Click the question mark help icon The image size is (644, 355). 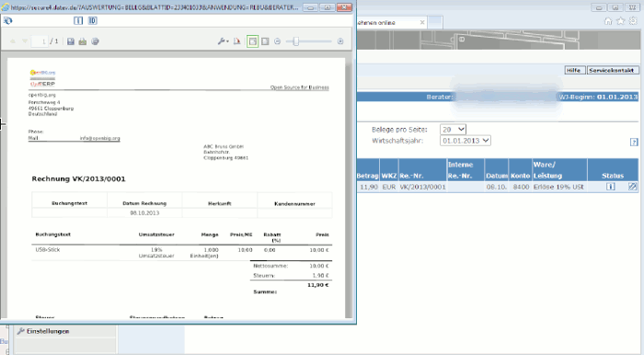point(634,142)
